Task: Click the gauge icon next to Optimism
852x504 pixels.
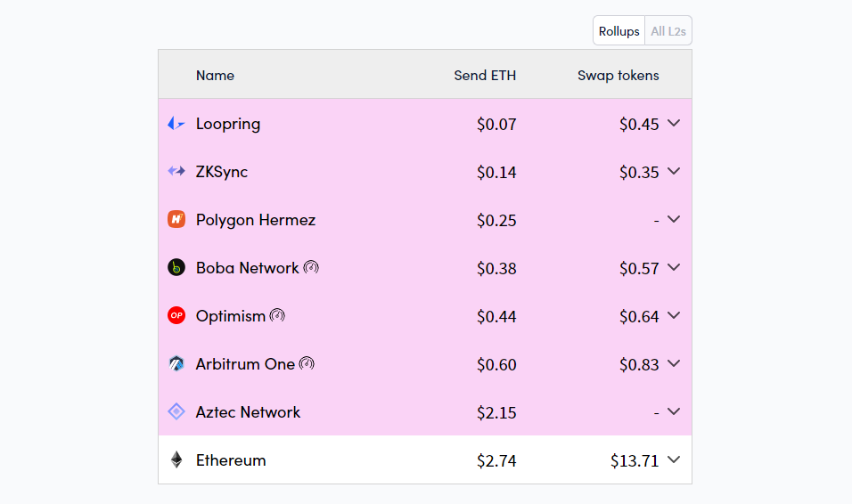Action: point(277,315)
